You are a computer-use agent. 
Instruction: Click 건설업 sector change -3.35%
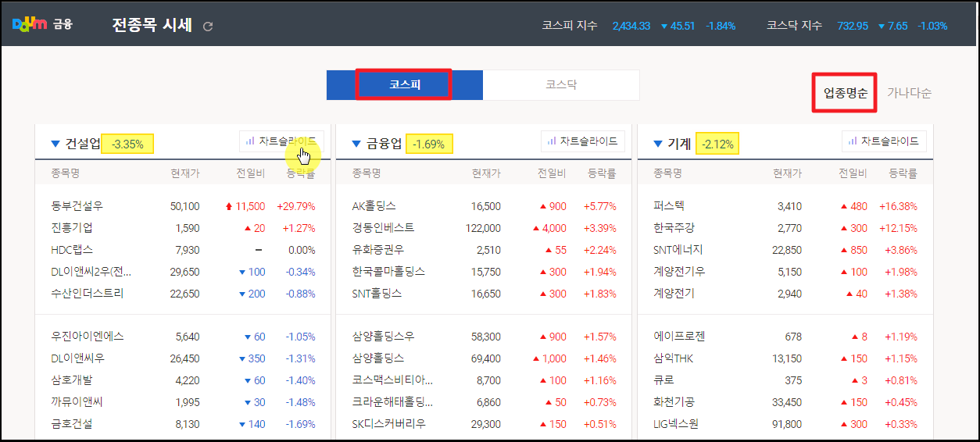click(x=127, y=144)
